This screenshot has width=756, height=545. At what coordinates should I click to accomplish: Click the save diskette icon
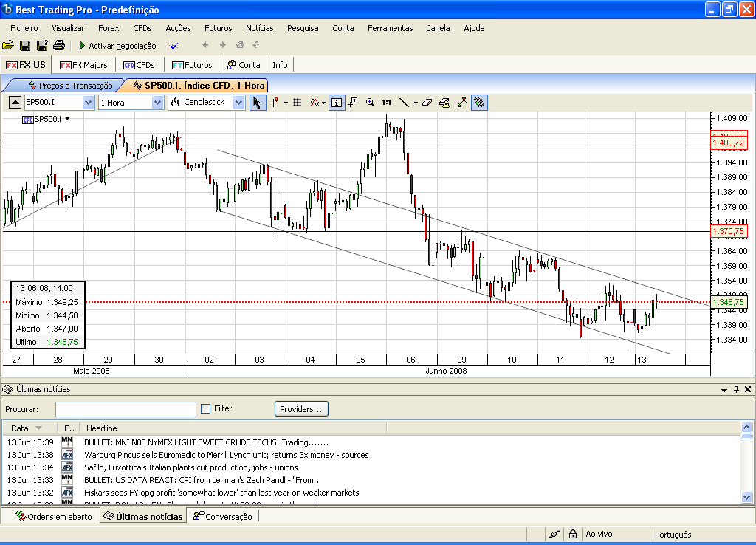click(25, 45)
